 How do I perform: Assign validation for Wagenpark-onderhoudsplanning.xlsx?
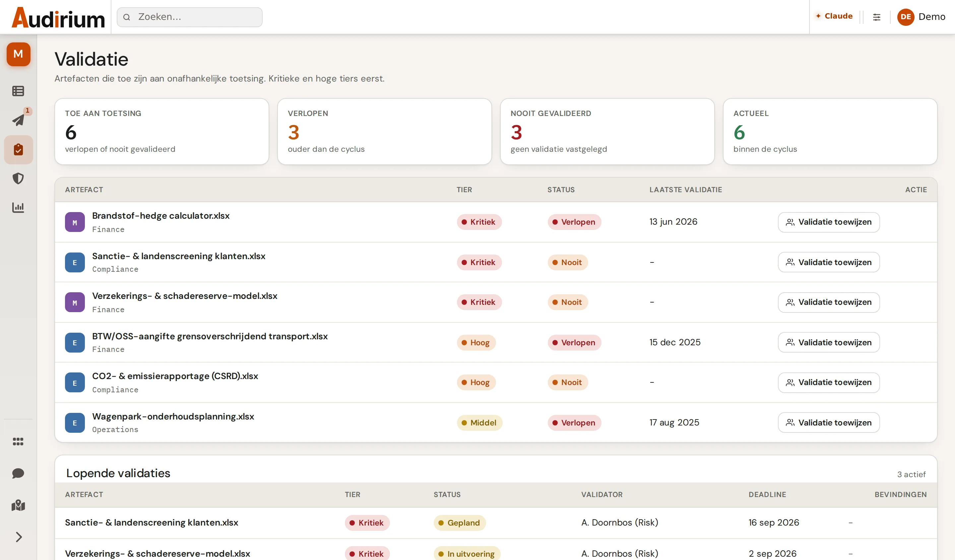click(x=828, y=422)
